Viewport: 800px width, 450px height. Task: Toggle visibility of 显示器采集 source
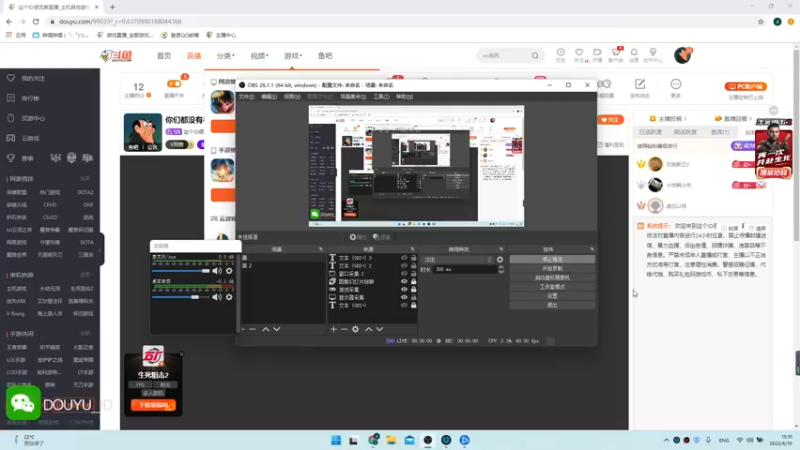coord(404,297)
